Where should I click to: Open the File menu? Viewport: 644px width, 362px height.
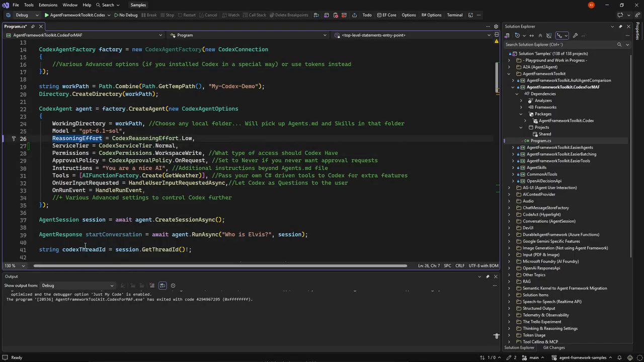click(x=16, y=5)
